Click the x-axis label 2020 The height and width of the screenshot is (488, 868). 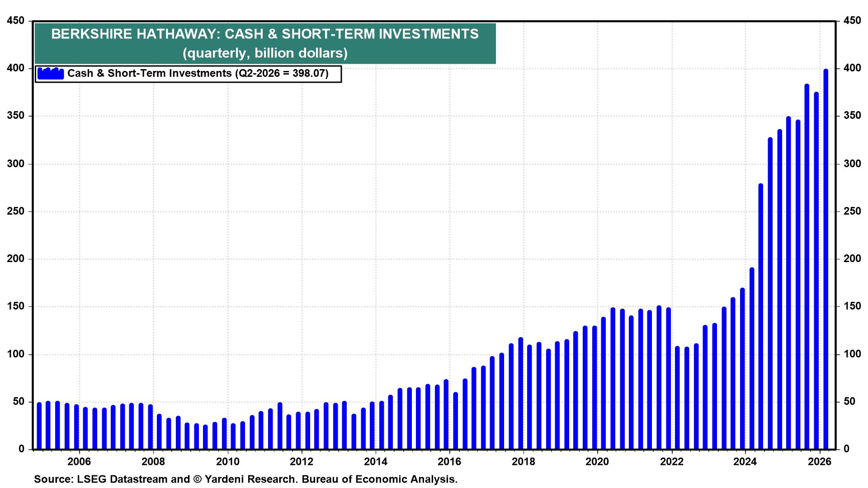[x=598, y=461]
